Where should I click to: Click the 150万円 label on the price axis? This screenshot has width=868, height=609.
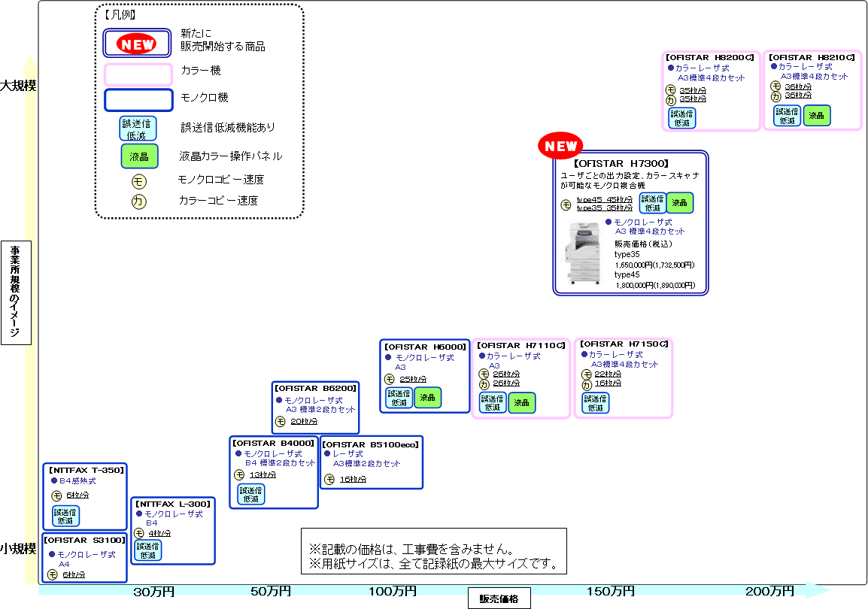tap(611, 591)
